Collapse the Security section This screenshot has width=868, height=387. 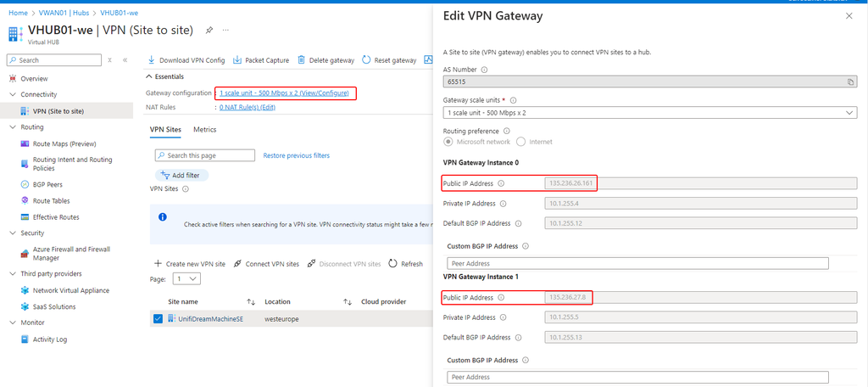tap(13, 233)
